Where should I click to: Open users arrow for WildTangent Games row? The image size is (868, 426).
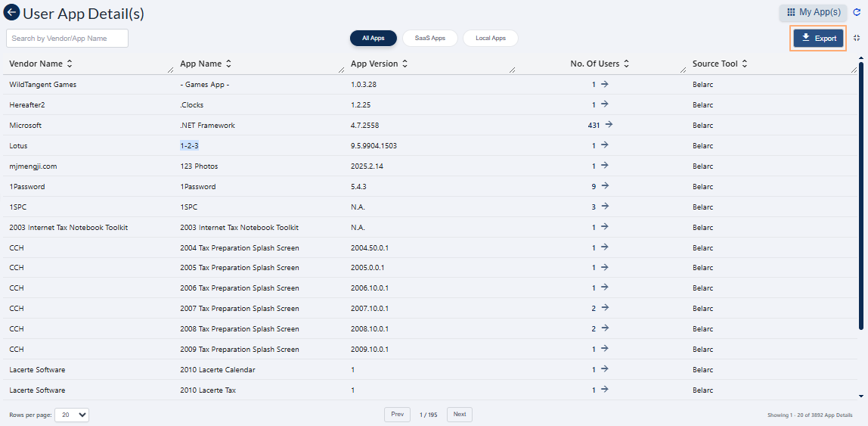[x=604, y=84]
